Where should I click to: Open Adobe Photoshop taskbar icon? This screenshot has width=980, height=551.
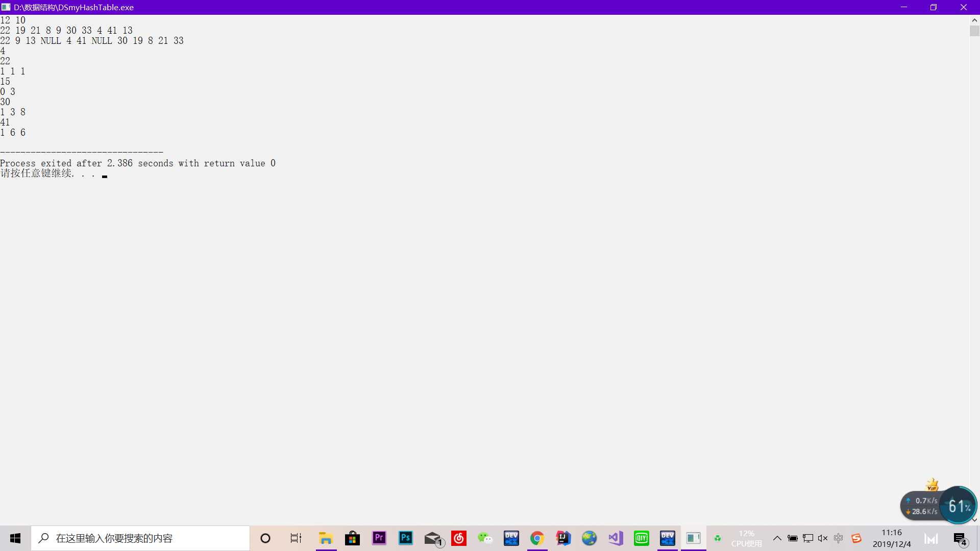406,538
